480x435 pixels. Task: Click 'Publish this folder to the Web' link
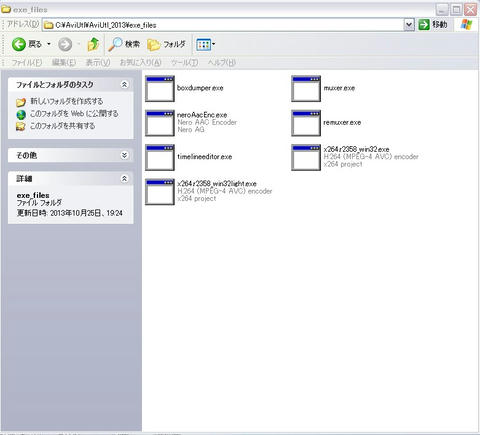click(74, 114)
